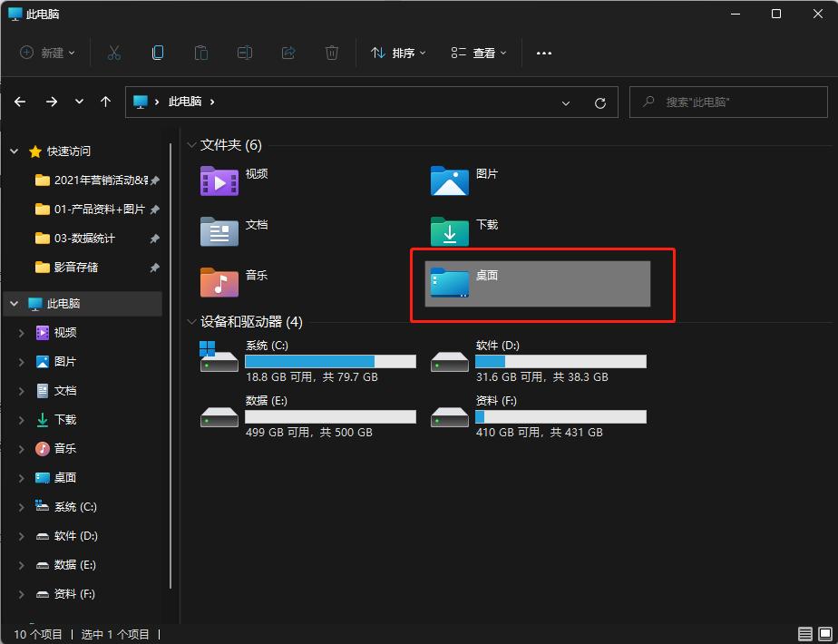Viewport: 838px width, 644px height.
Task: Open the see-more (...) toolbar menu
Action: coord(543,53)
